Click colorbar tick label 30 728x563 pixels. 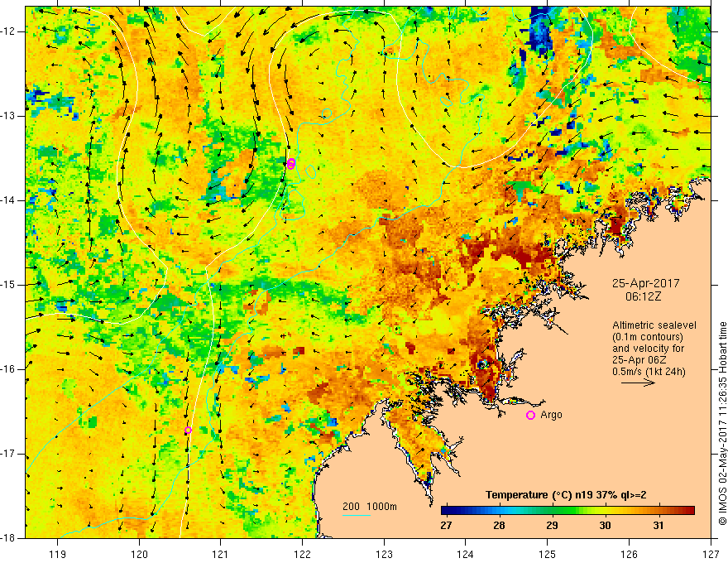pyautogui.click(x=605, y=526)
